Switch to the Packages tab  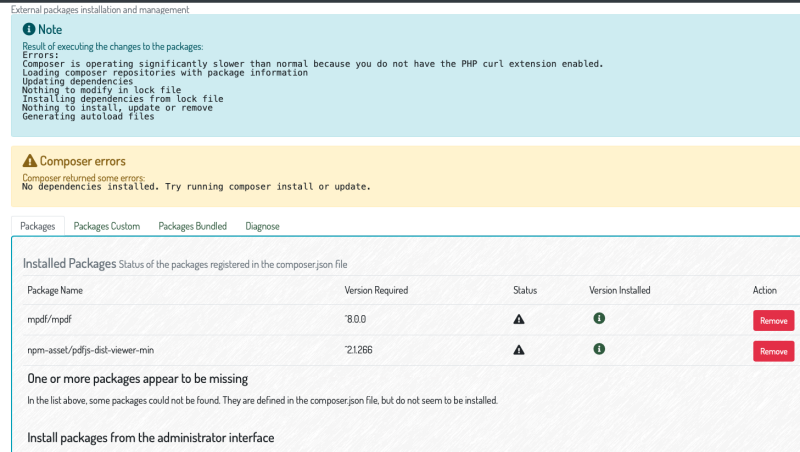(38, 226)
